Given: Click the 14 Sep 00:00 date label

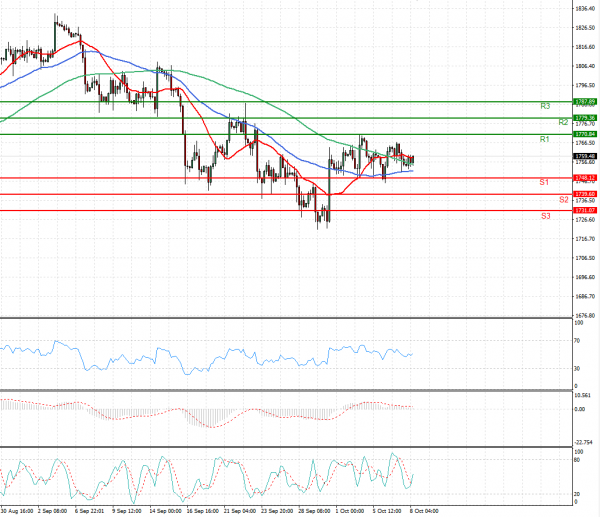Looking at the screenshot, I should click(x=165, y=511).
